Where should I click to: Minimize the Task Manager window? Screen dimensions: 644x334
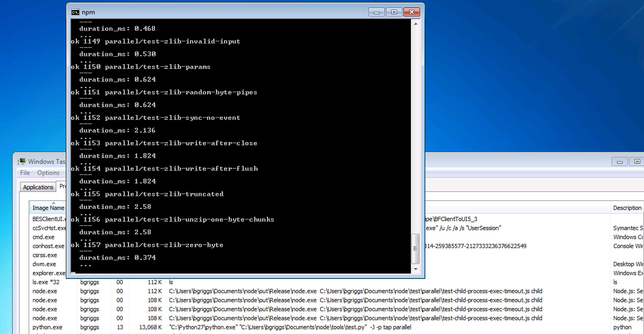point(620,161)
